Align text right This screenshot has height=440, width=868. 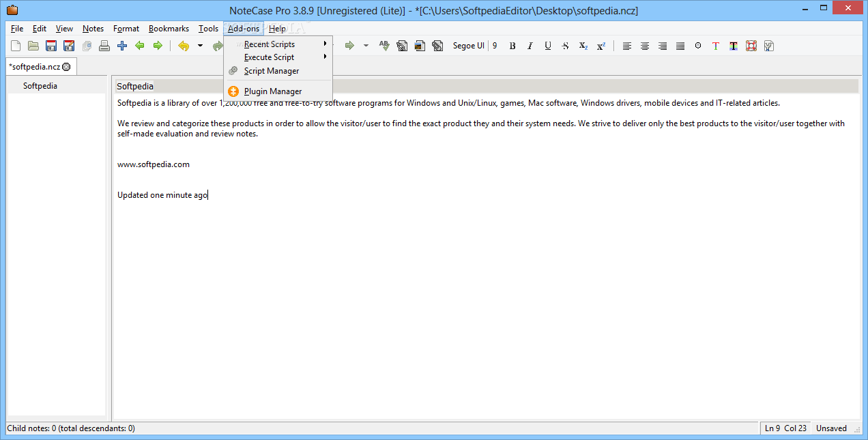(663, 46)
